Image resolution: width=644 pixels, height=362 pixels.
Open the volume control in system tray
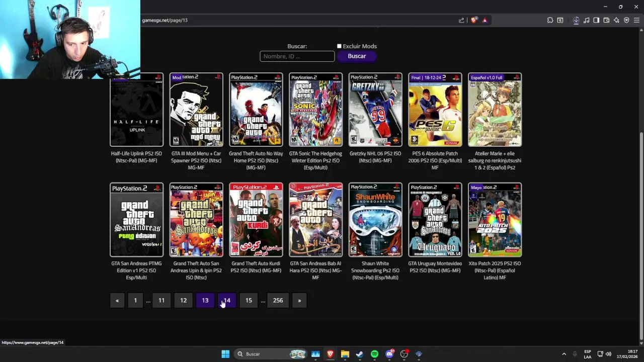click(x=608, y=354)
